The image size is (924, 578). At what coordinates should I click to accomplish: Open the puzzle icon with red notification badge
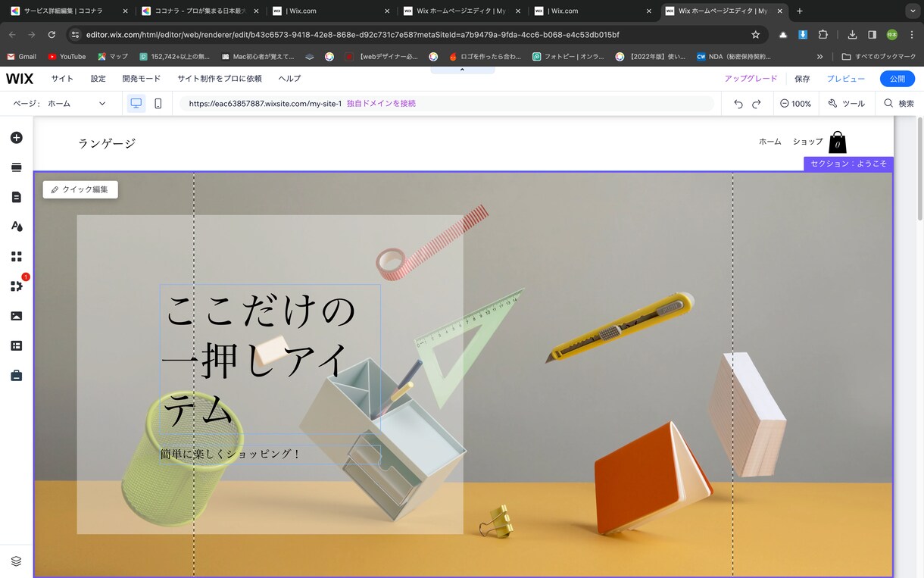(x=16, y=286)
